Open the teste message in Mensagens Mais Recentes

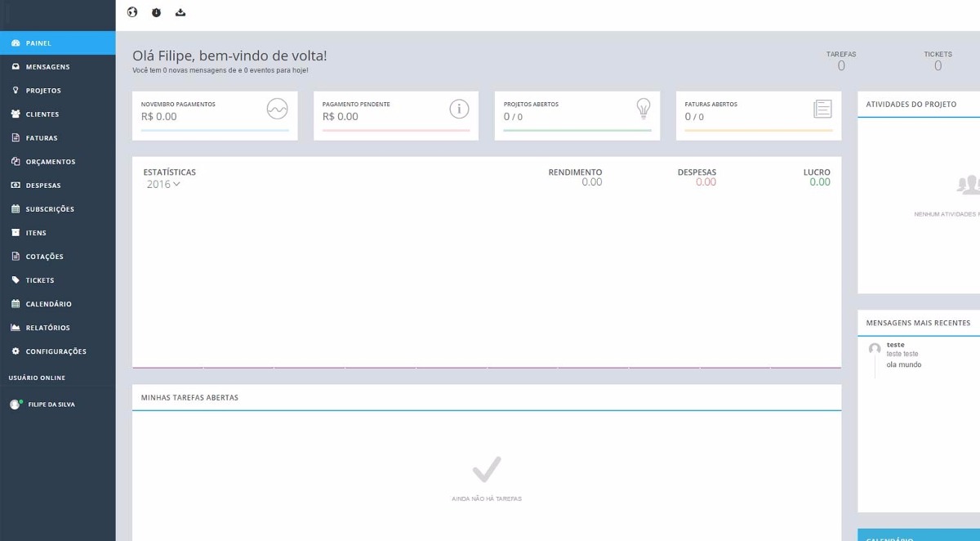coord(904,351)
